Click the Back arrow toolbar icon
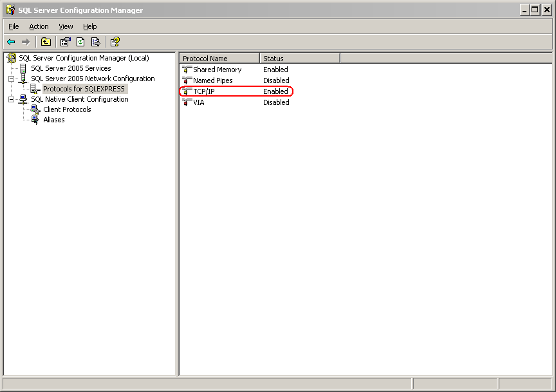The image size is (556, 392). (x=11, y=42)
